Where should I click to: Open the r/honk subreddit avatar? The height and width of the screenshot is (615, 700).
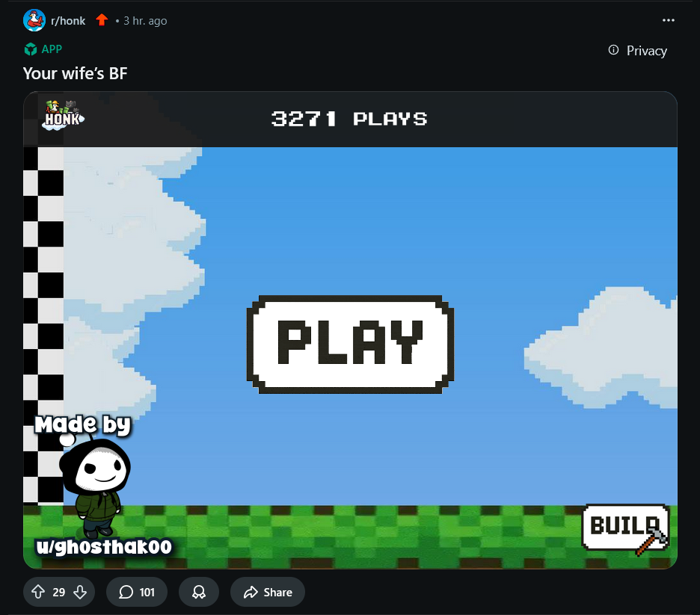pos(34,20)
